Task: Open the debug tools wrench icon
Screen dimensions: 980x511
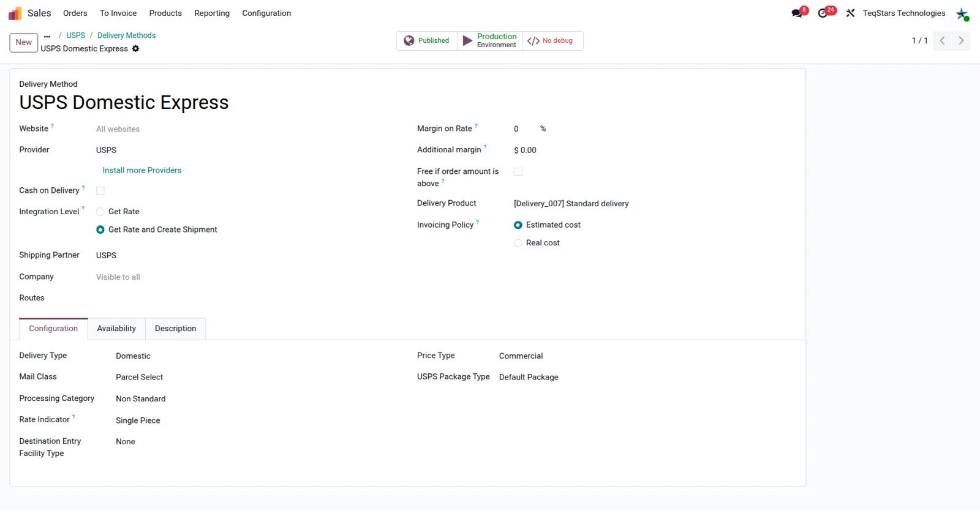Action: click(x=850, y=13)
